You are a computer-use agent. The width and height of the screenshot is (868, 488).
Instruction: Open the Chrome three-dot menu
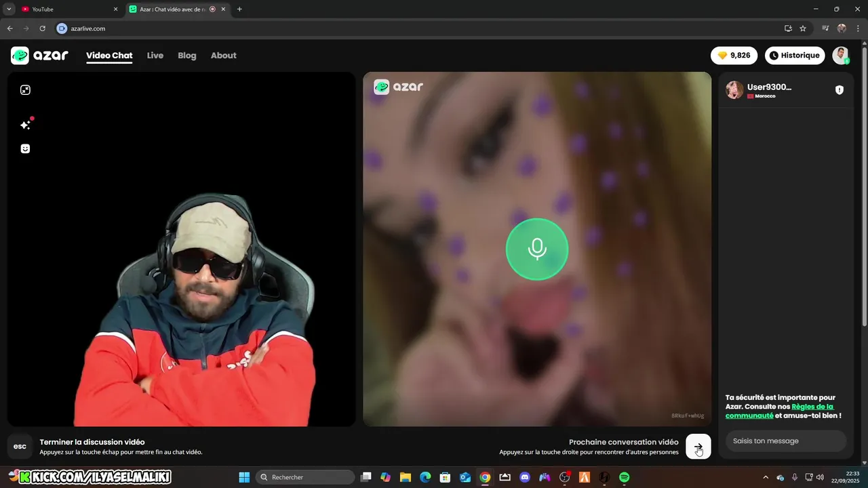[x=857, y=28]
